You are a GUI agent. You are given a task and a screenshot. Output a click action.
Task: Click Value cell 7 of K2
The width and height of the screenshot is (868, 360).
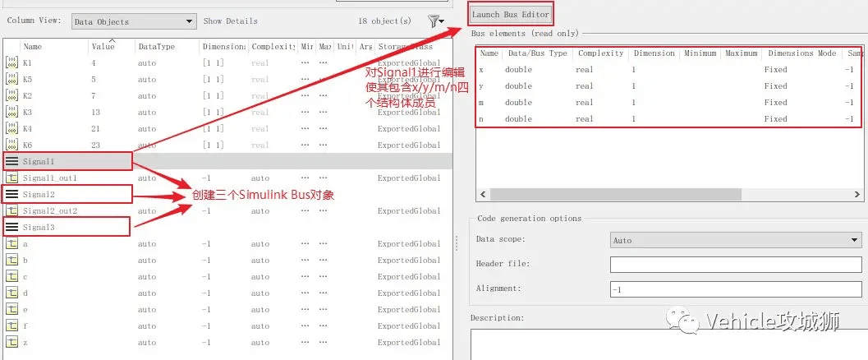pos(94,95)
